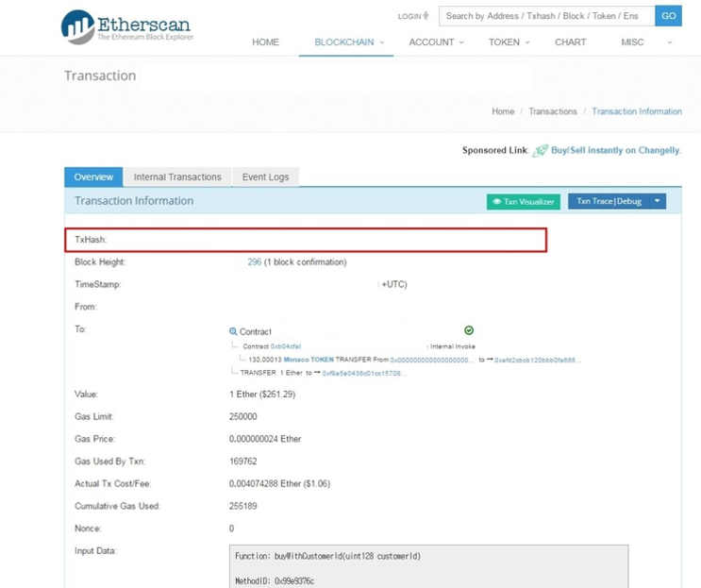Image resolution: width=701 pixels, height=588 pixels.
Task: Click the magnifier icon beside Contract
Action: tap(233, 331)
